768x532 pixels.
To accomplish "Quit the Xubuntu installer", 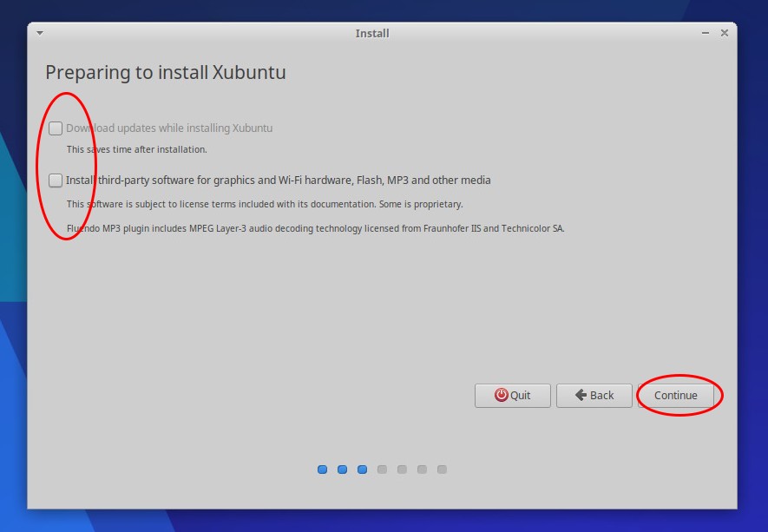I will tap(512, 396).
